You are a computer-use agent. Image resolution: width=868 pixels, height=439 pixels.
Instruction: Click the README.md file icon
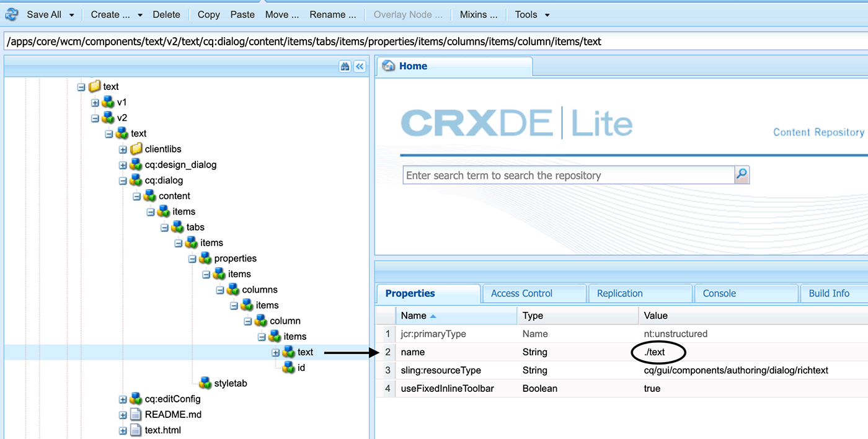pyautogui.click(x=136, y=415)
